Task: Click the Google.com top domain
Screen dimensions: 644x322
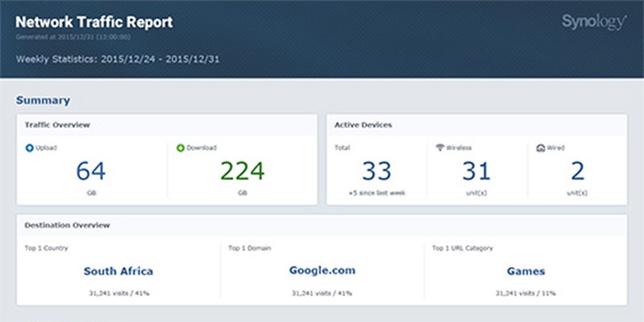Action: pyautogui.click(x=322, y=270)
